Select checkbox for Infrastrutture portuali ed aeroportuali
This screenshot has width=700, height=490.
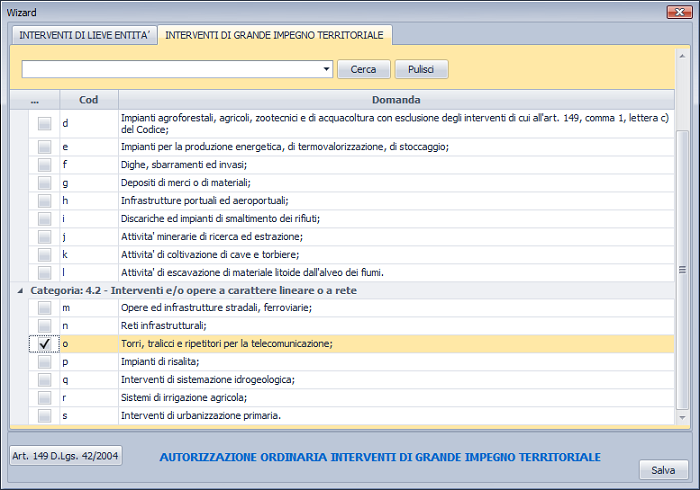(44, 200)
